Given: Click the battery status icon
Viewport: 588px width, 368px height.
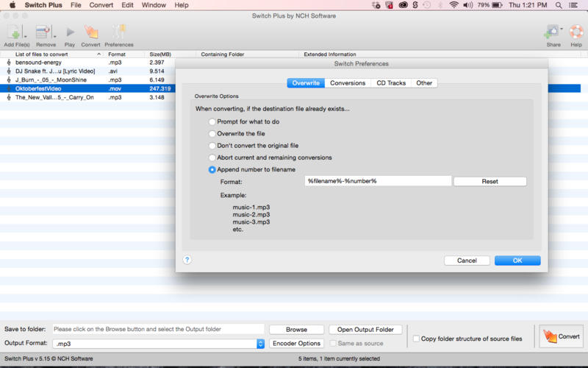Looking at the screenshot, I should tap(497, 5).
